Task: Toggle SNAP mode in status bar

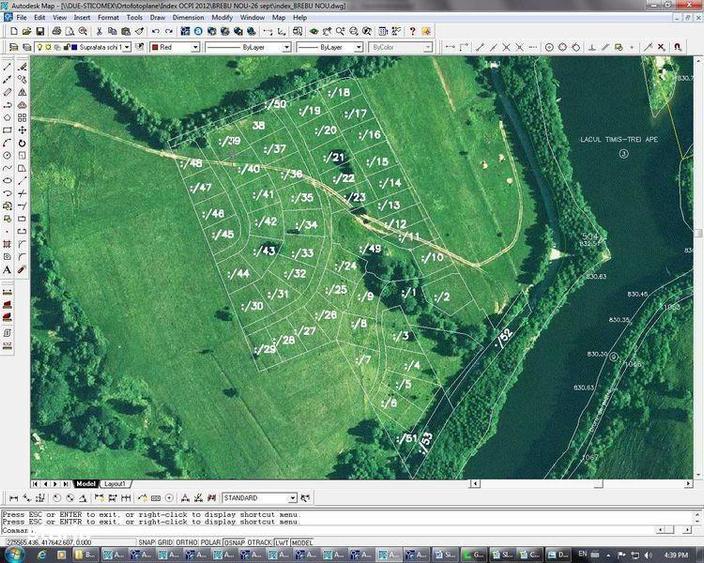Action: click(146, 542)
